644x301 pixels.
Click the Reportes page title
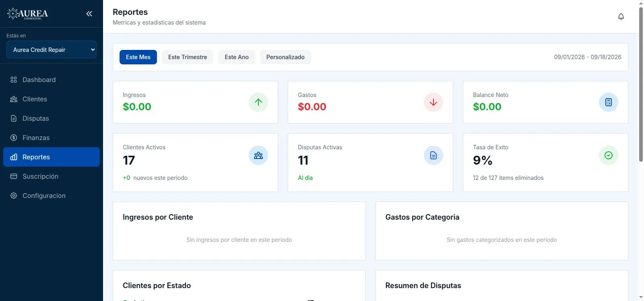tap(130, 12)
